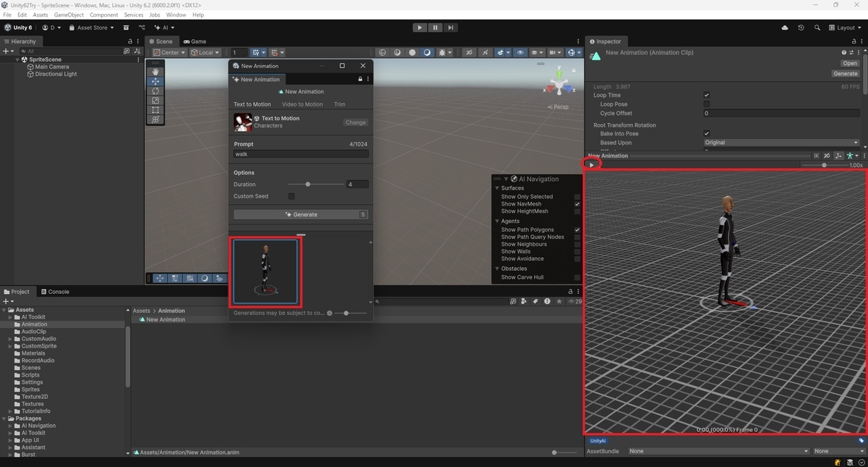The height and width of the screenshot is (467, 868).
Task: Select the Move tool in Scene toolbar
Action: pos(156,82)
